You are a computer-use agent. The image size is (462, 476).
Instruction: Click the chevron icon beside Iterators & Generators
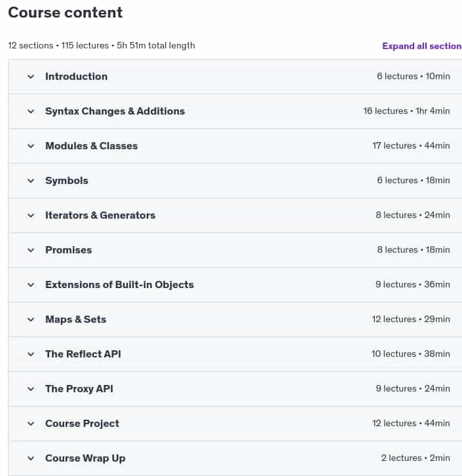31,215
